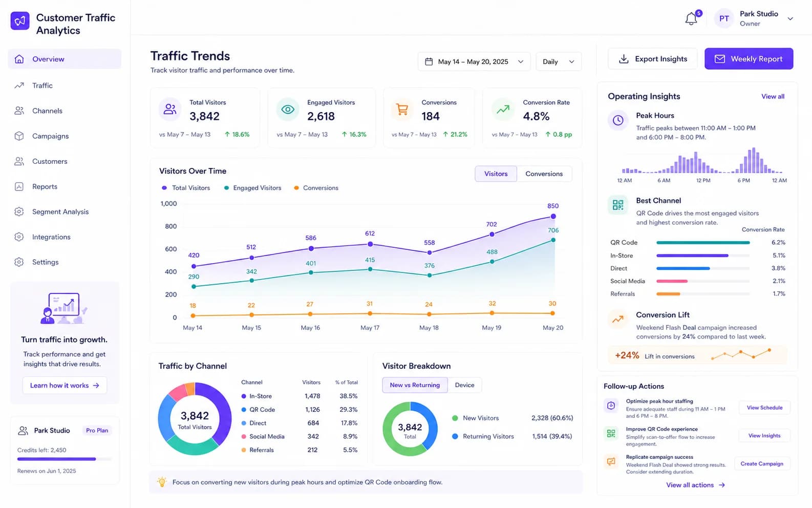The image size is (812, 508).
Task: Toggle Returning Visitors legend in Visitor Breakdown
Action: click(483, 437)
